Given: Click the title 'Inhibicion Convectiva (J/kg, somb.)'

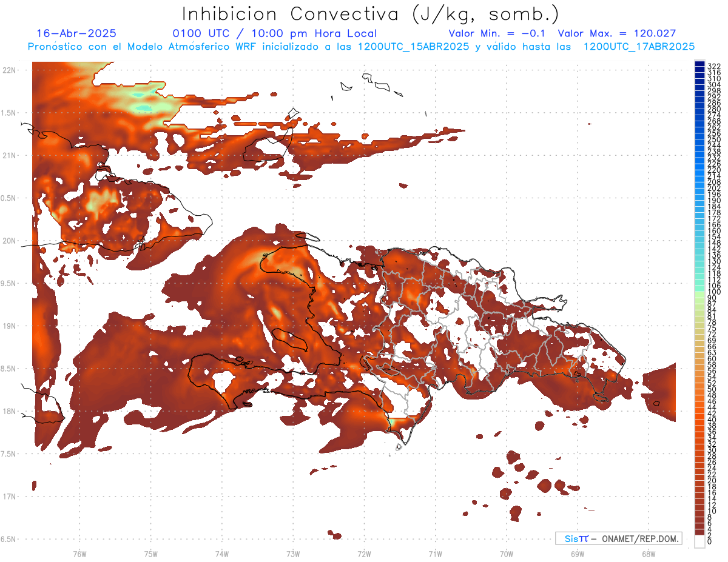Looking at the screenshot, I should [x=371, y=14].
